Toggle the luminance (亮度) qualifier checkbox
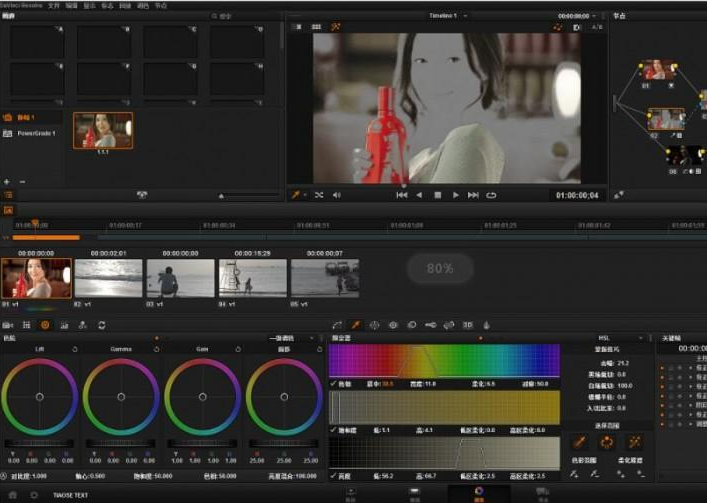 333,476
